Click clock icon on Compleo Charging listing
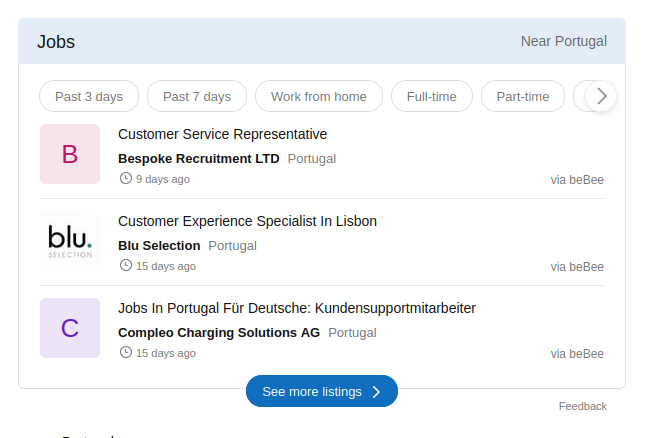This screenshot has height=438, width=645. pos(126,353)
